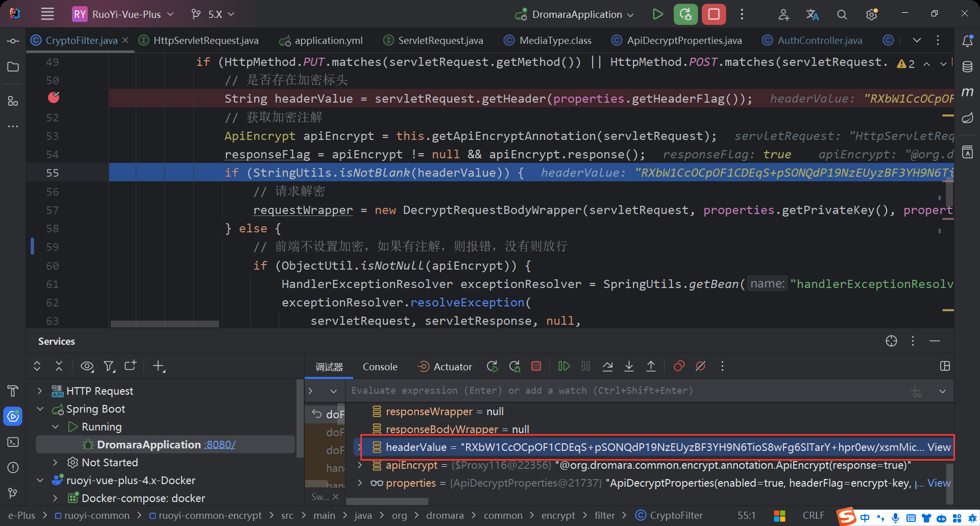
Task: Stop DromaraApplication from the top toolbar
Action: pos(714,14)
